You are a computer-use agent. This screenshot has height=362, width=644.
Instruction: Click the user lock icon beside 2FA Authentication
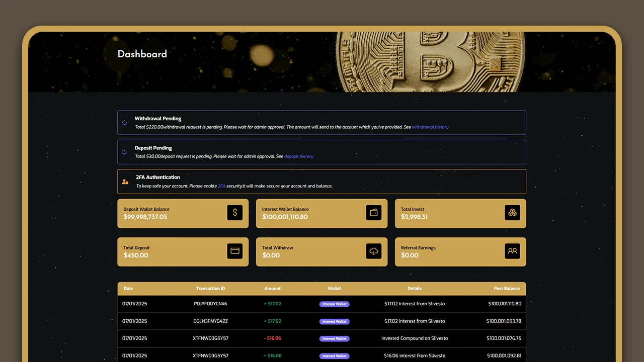[125, 182]
